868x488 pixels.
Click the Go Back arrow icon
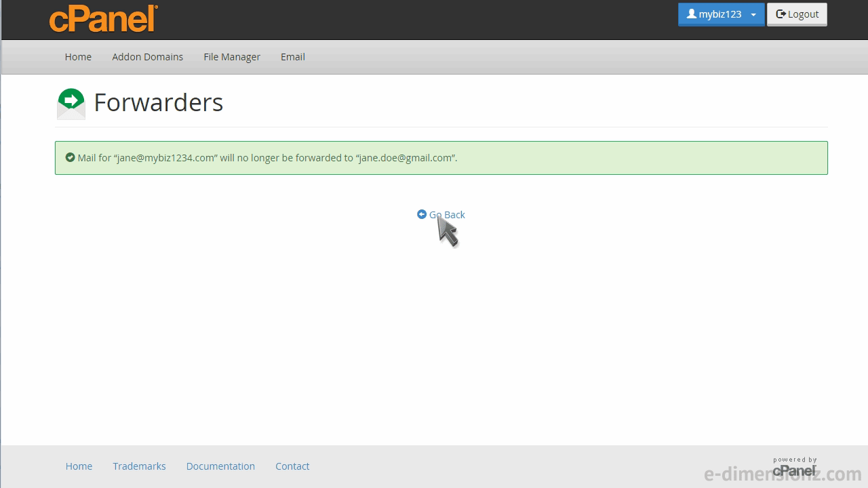(x=422, y=214)
